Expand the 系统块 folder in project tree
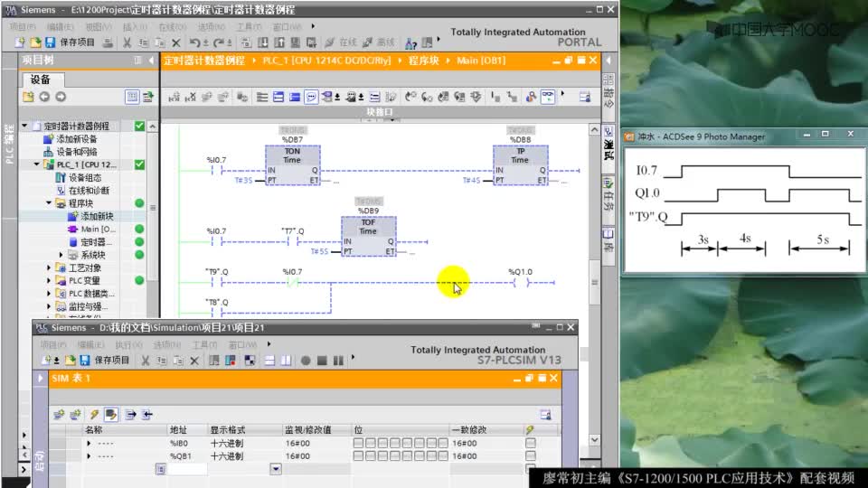 coord(61,255)
